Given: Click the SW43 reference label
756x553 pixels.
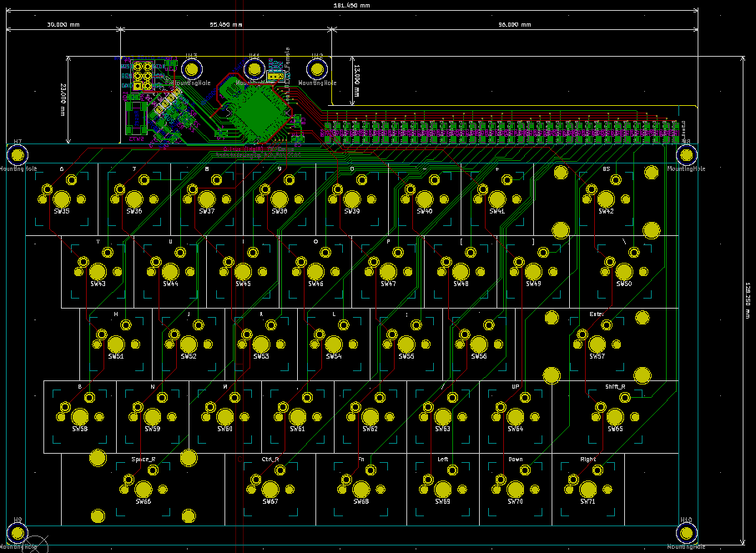Looking at the screenshot, I should tap(98, 284).
